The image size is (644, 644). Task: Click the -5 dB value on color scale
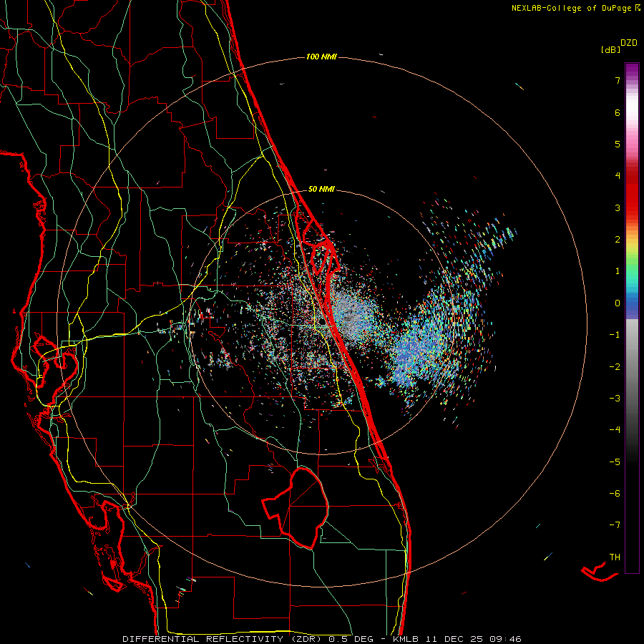[x=615, y=462]
